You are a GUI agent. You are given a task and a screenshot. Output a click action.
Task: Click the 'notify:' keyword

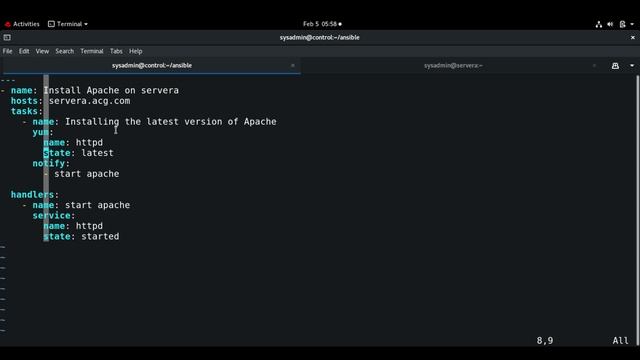(x=51, y=163)
